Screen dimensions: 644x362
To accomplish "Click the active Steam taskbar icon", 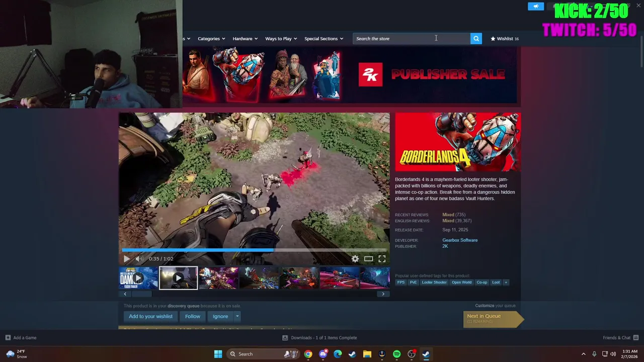I will pos(426,354).
